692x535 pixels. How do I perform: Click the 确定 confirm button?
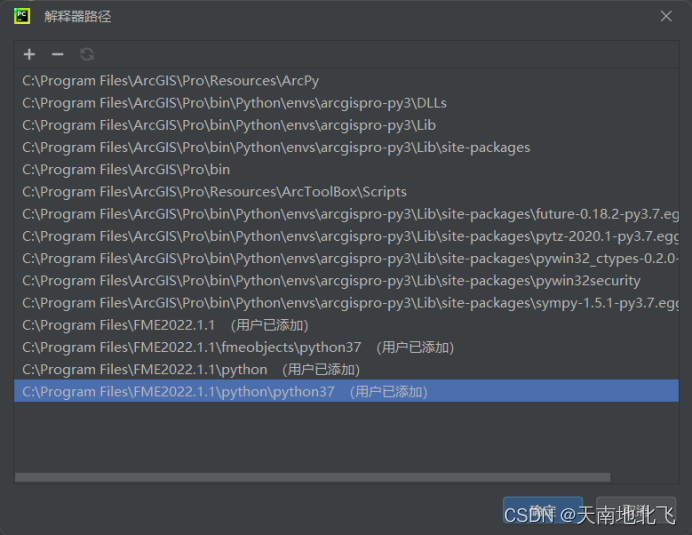click(543, 510)
